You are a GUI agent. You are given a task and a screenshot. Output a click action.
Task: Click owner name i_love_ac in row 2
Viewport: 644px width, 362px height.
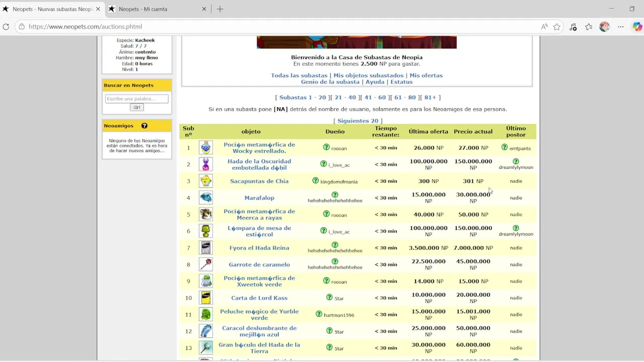[339, 165]
